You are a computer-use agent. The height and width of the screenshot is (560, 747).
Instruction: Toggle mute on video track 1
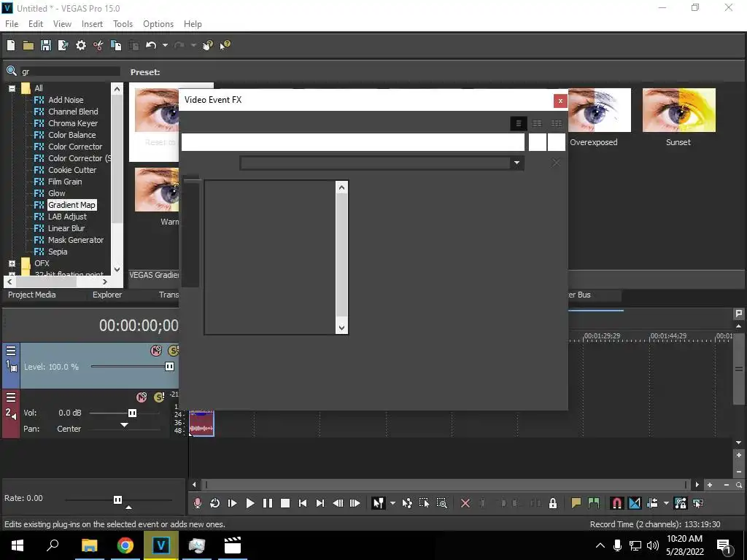coord(156,351)
